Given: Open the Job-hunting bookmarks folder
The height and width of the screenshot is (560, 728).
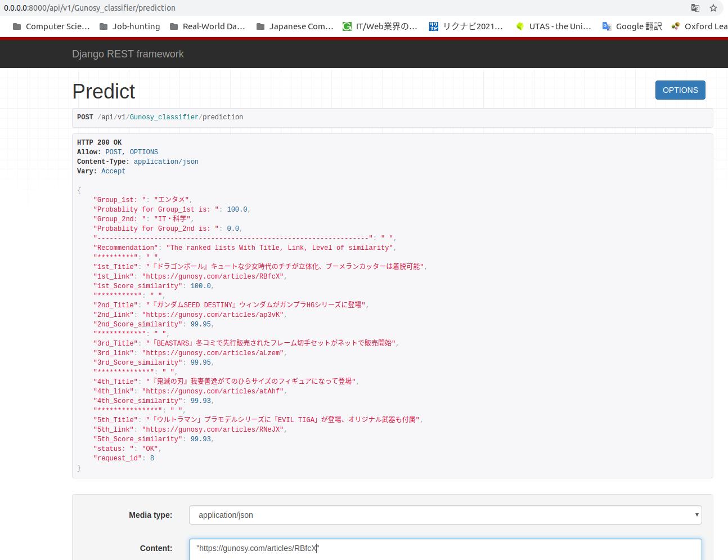Looking at the screenshot, I should coord(130,26).
